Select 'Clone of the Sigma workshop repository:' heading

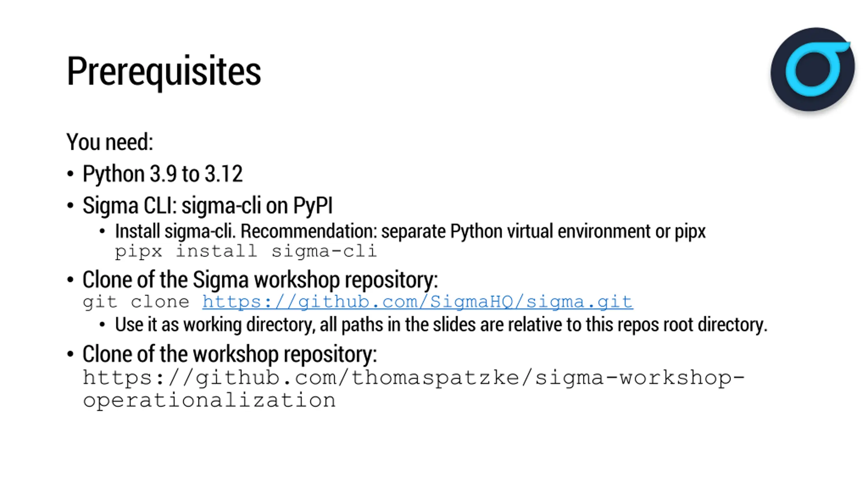click(x=260, y=280)
